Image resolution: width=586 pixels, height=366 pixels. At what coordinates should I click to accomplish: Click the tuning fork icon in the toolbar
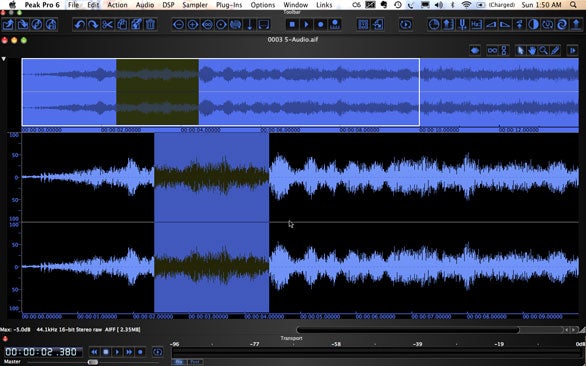pyautogui.click(x=462, y=25)
